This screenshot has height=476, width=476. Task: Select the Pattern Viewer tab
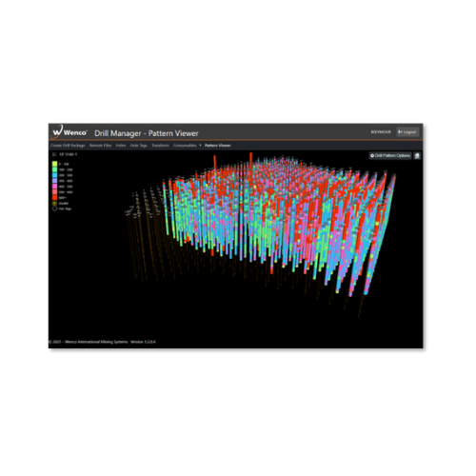tap(218, 146)
